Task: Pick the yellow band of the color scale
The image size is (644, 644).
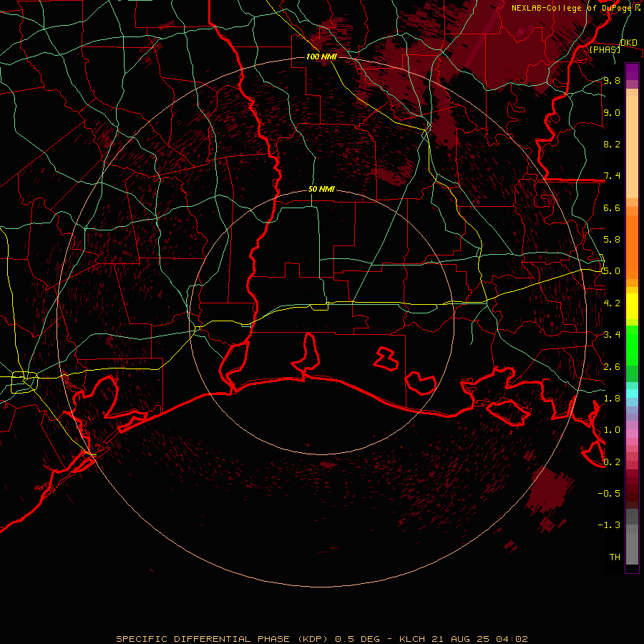Action: 632,306
